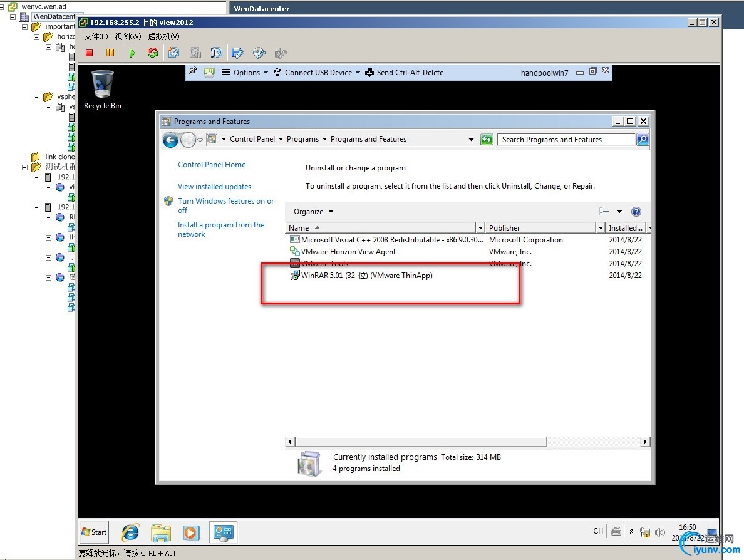This screenshot has height=560, width=744.
Task: Click the green Refresh button
Action: pos(487,140)
